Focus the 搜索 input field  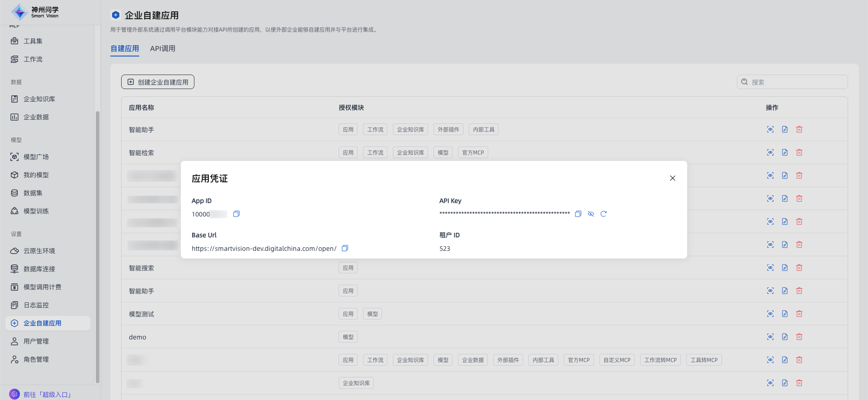796,82
